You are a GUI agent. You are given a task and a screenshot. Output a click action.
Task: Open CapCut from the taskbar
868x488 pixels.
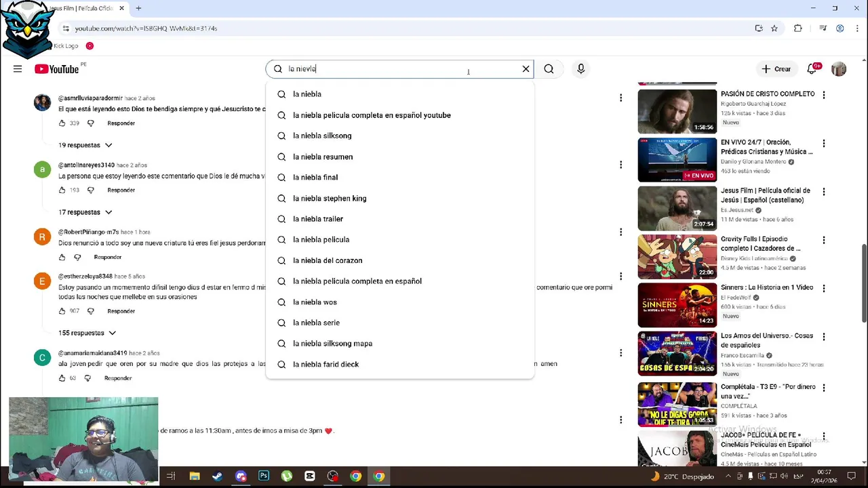[310, 476]
